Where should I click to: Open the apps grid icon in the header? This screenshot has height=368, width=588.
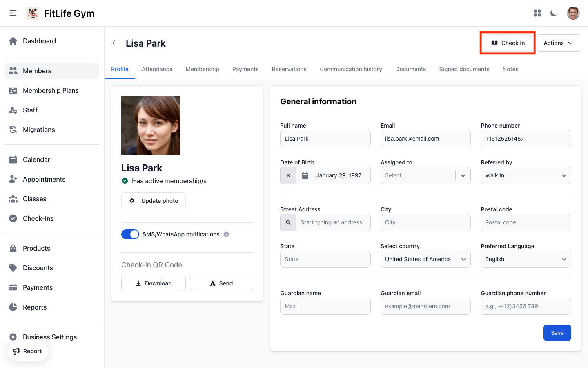tap(537, 13)
